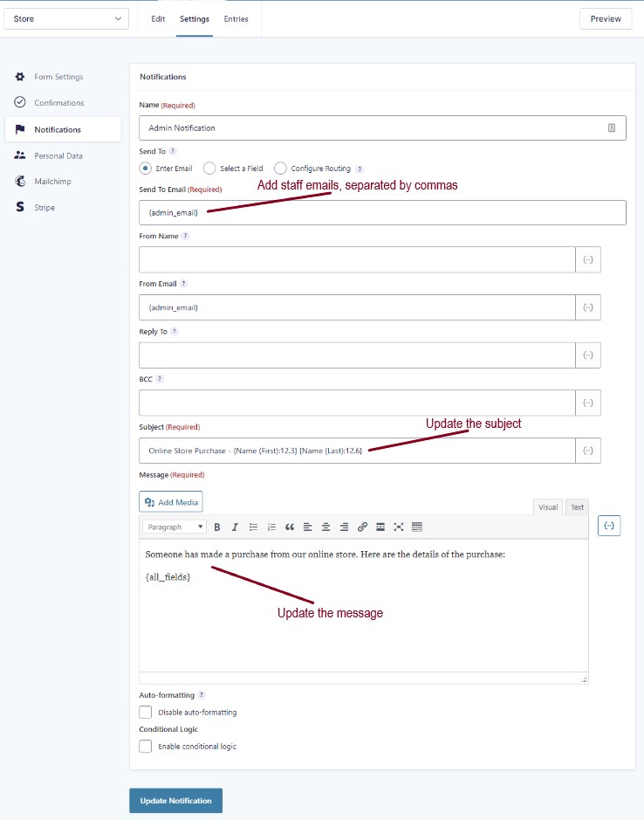Screen dimensions: 644x820
Task: Click the message editor resize handle
Action: (x=584, y=679)
